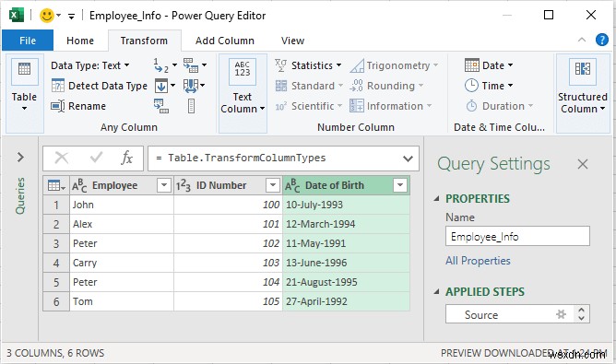This screenshot has height=364, width=616.
Task: Open the Trigonometry dropdown
Action: coord(394,65)
